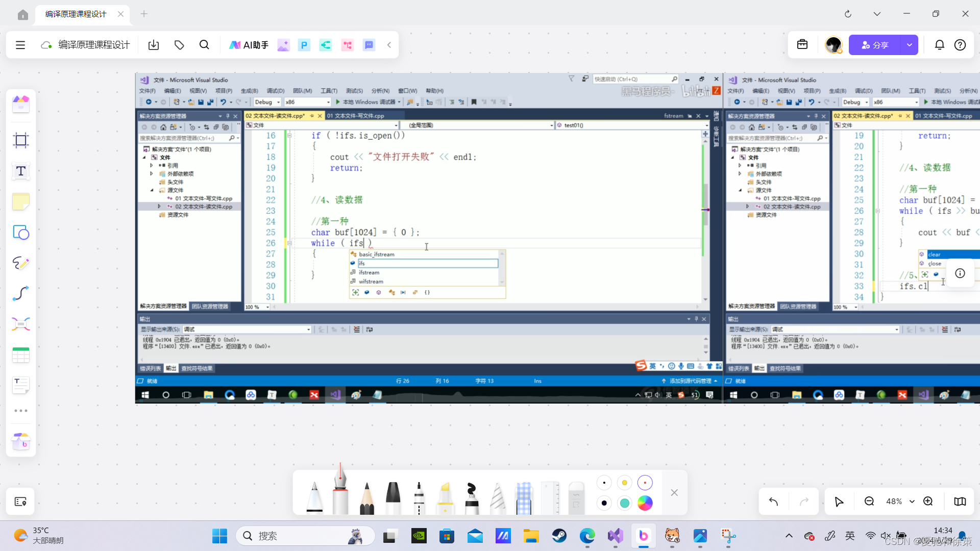The image size is (980, 551).
Task: Select the smallest stroke size
Action: (604, 483)
